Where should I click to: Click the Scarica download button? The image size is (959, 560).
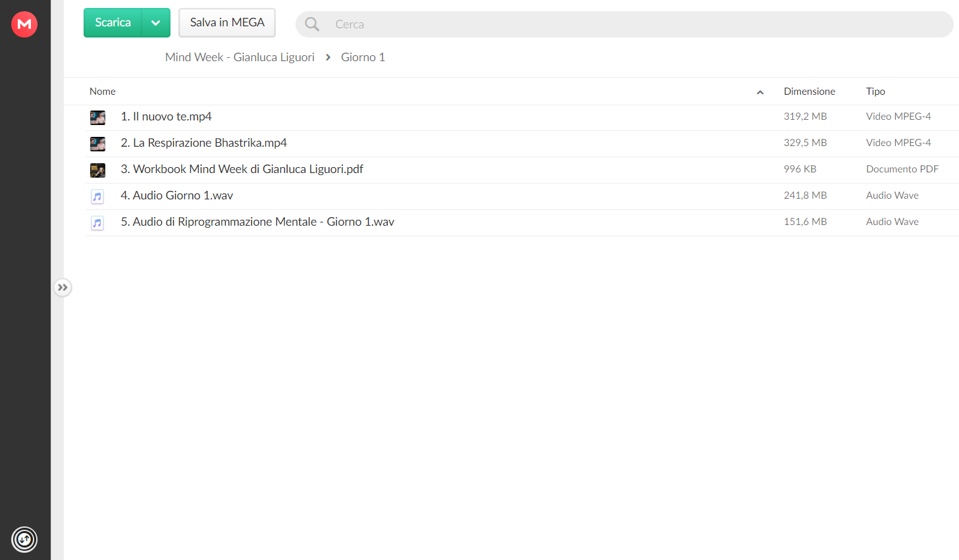pyautogui.click(x=113, y=23)
